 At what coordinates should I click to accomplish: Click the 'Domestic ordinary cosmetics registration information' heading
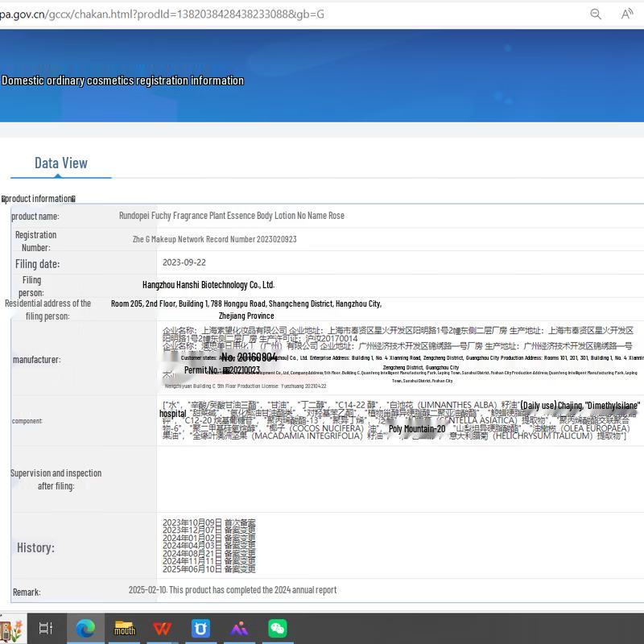click(x=122, y=80)
